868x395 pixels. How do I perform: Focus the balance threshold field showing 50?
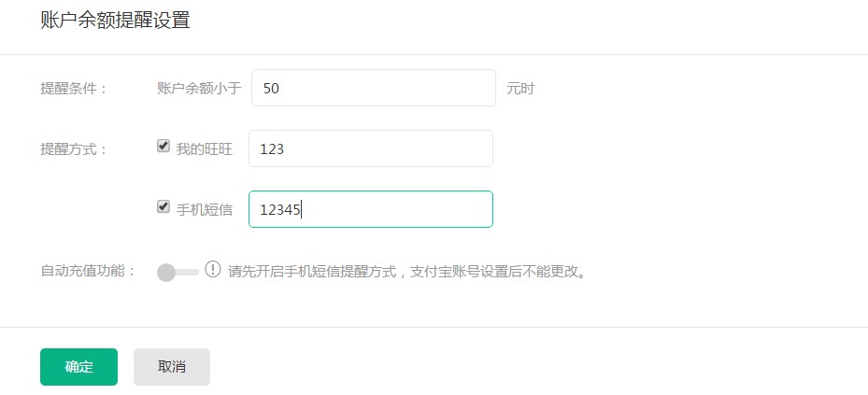coord(374,88)
